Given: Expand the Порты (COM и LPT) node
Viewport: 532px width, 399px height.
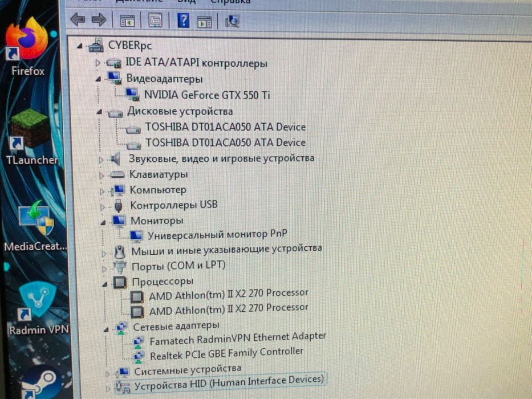Looking at the screenshot, I should point(104,268).
